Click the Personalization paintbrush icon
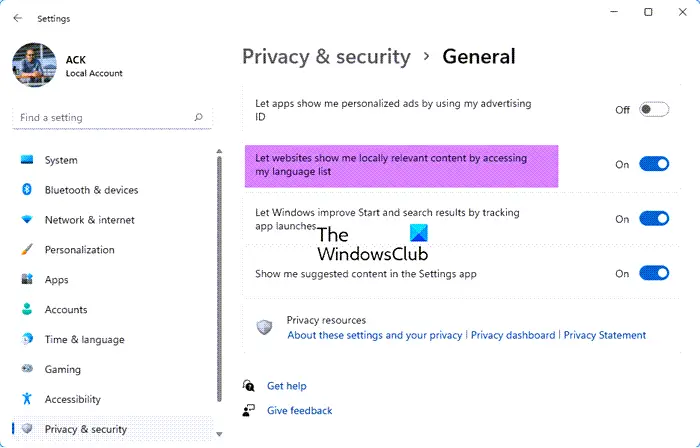700x448 pixels. point(27,249)
